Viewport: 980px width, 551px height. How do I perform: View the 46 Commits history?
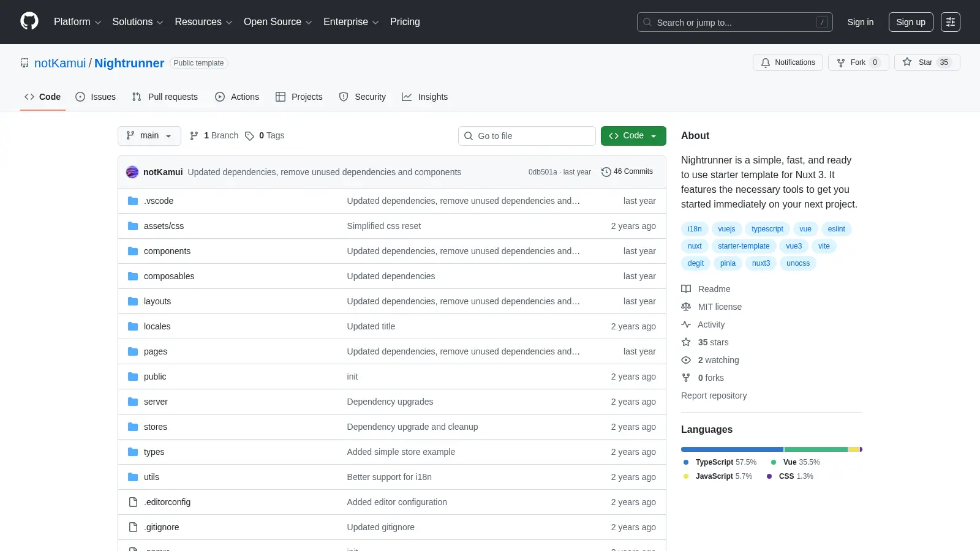pyautogui.click(x=627, y=172)
